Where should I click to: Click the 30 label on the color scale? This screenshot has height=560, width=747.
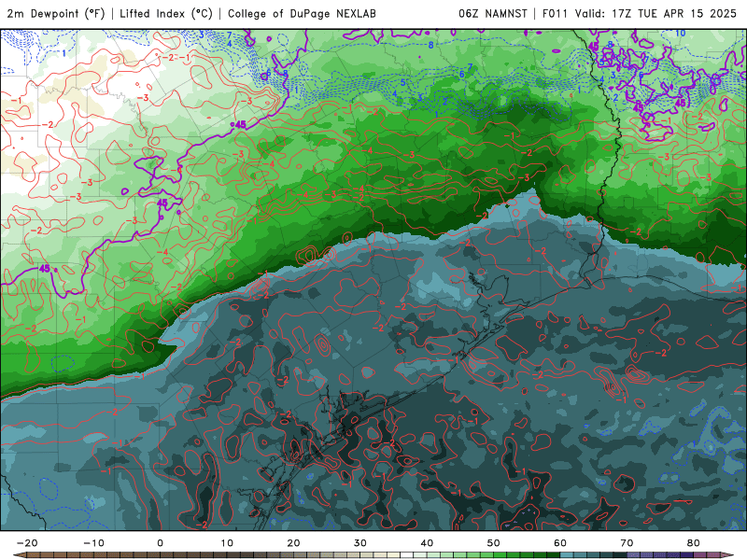pyautogui.click(x=360, y=543)
